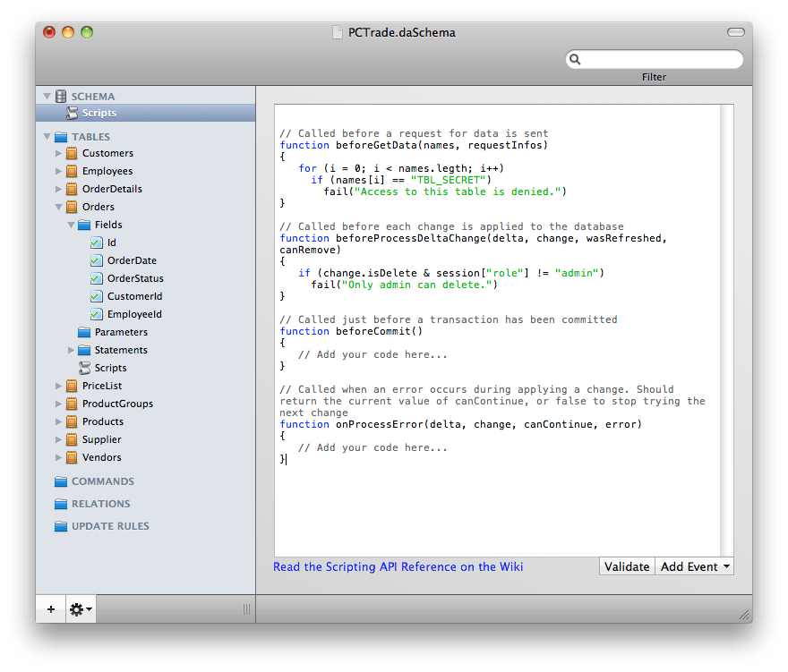Expand the Customers table tree

tap(56, 153)
